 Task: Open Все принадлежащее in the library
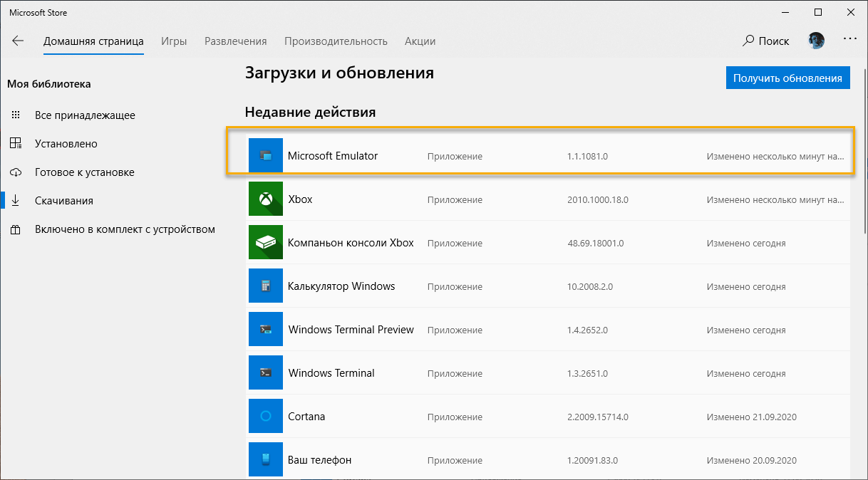[x=85, y=115]
